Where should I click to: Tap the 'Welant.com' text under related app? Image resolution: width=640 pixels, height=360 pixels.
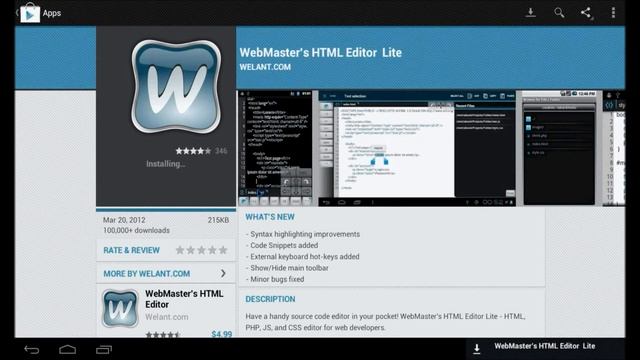[x=167, y=317]
